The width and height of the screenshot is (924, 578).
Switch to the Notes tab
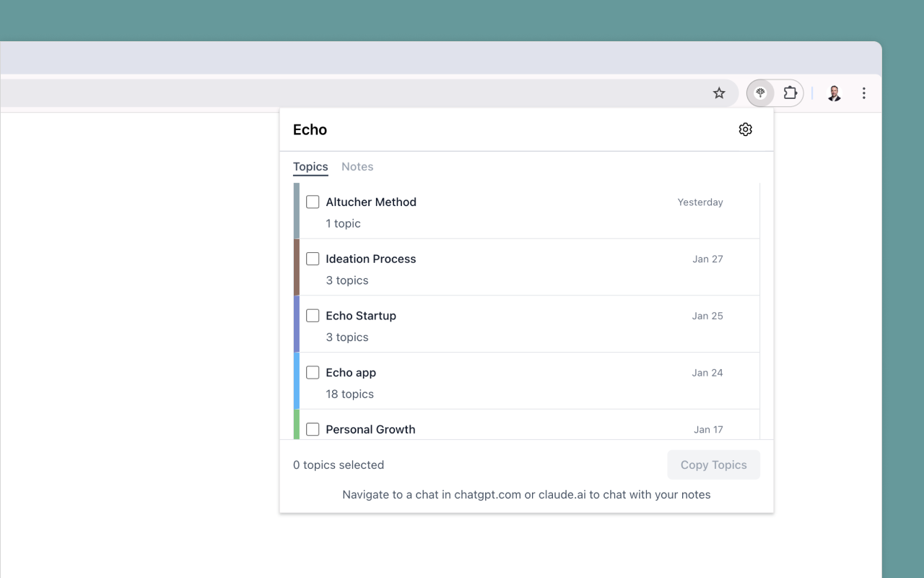[357, 167]
